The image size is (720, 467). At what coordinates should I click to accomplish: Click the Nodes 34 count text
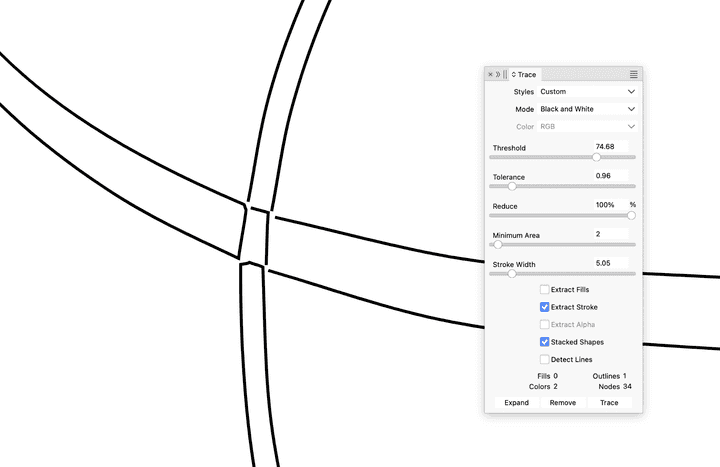615,387
